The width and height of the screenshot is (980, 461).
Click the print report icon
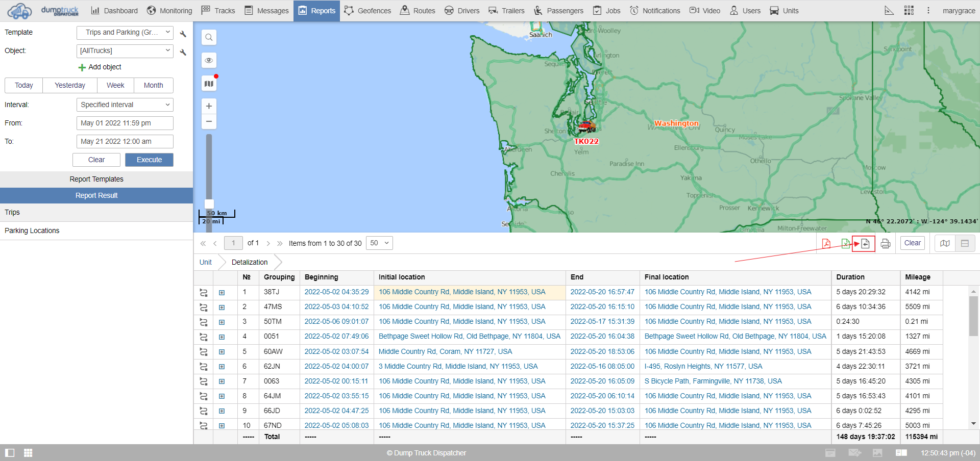(886, 243)
